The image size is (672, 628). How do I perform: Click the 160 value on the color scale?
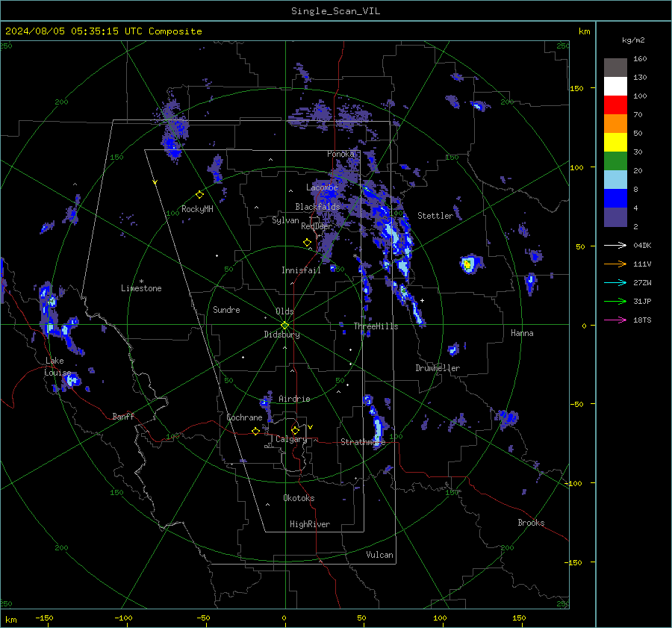coord(640,59)
